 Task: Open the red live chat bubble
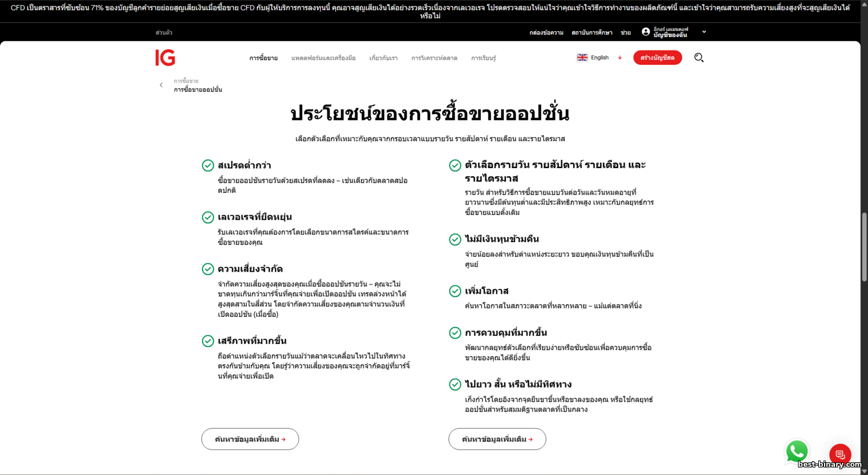(x=840, y=455)
